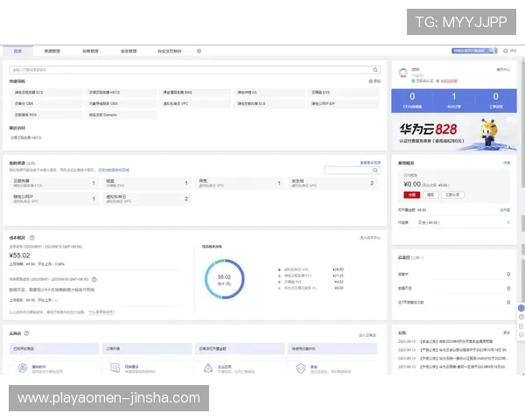Click the help icon beside 云商店
The image size is (525, 420).
(27, 333)
